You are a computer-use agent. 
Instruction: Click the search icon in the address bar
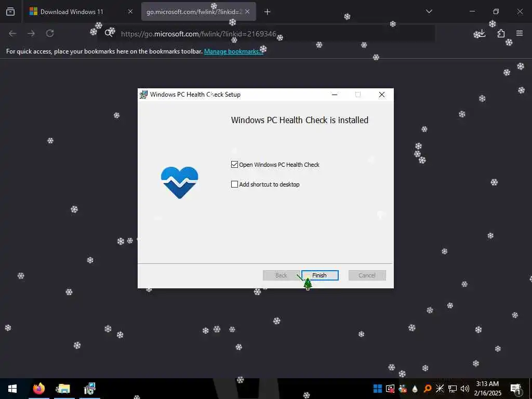[108, 33]
